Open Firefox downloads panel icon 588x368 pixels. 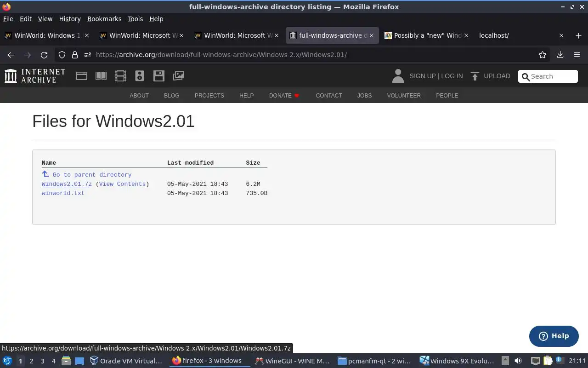[x=560, y=55]
